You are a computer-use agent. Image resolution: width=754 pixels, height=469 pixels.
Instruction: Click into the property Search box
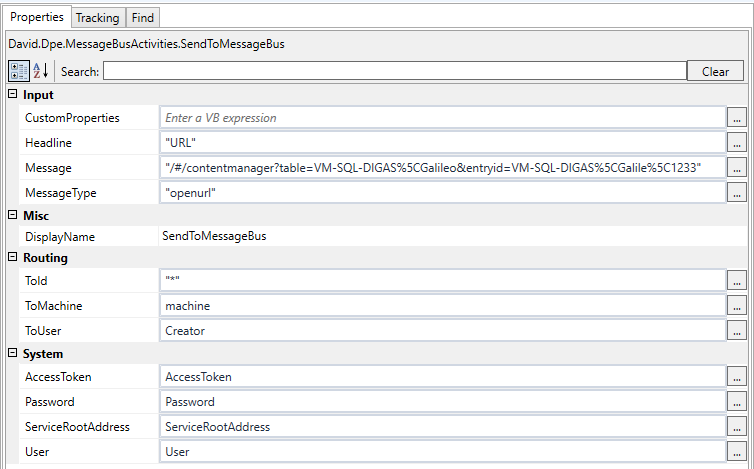[394, 71]
